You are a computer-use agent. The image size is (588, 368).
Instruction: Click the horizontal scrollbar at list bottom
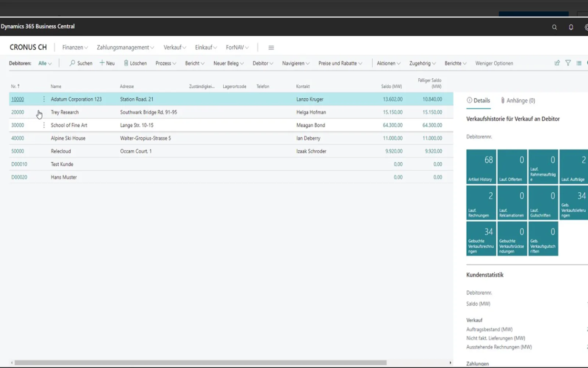200,362
